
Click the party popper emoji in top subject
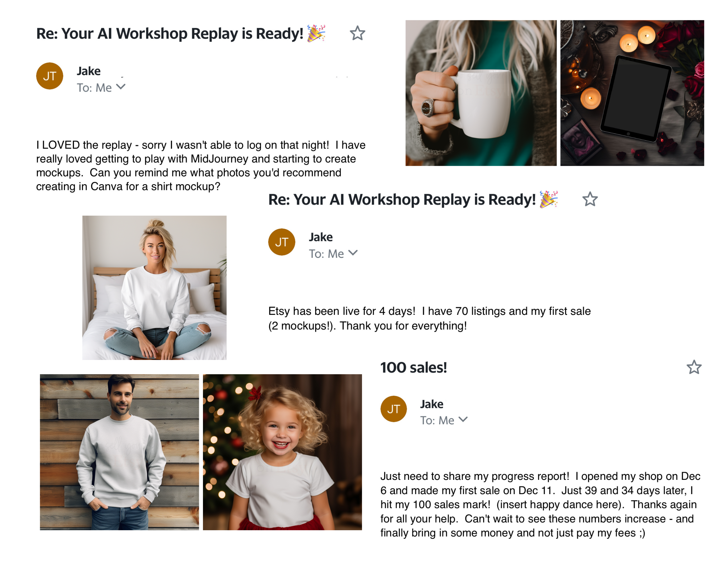[x=316, y=33]
